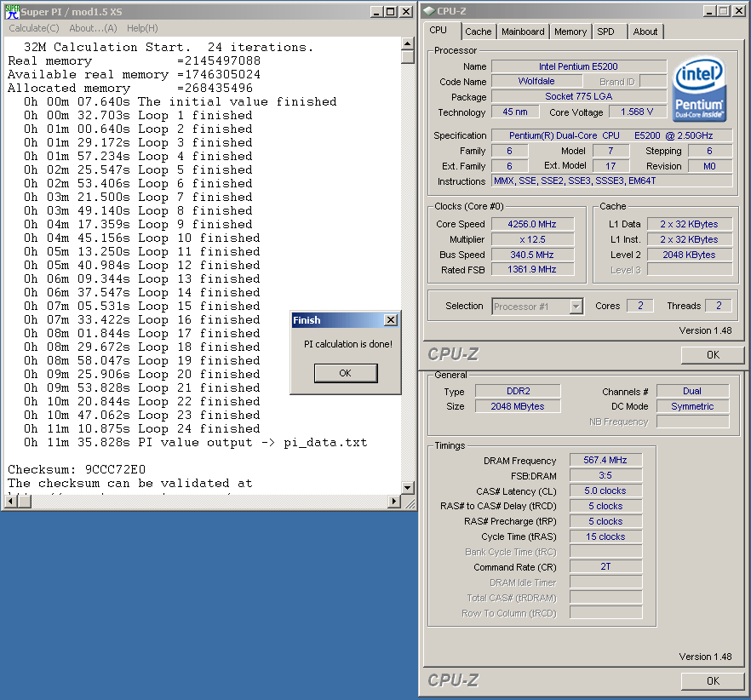Open the About...(A) menu in Super PI
751x700 pixels.
[x=93, y=28]
